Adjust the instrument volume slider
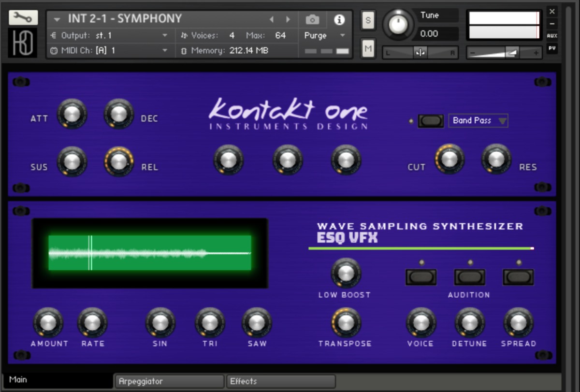This screenshot has width=580, height=392. point(504,53)
